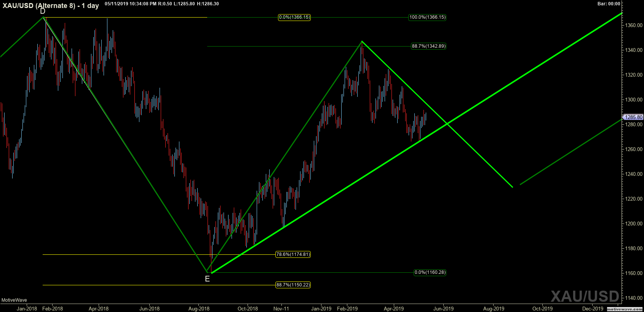The image size is (644, 312).
Task: Click the Jan-2018 date axis label
Action: 27,309
